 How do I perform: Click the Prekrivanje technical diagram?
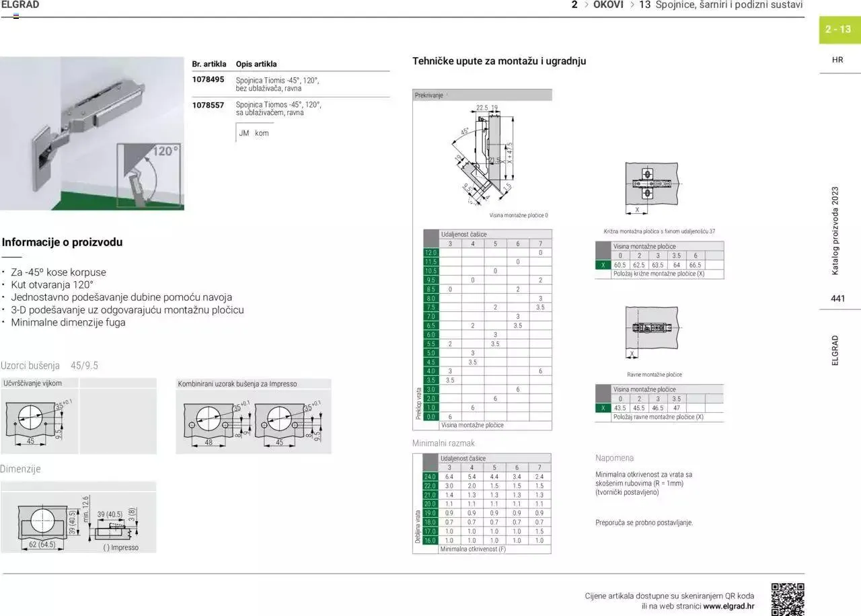(x=482, y=155)
